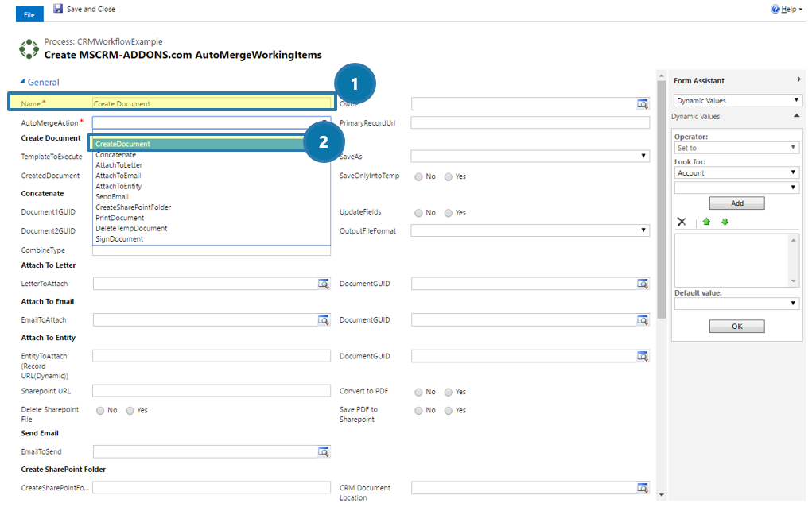The width and height of the screenshot is (812, 507).
Task: Click the Add button in Form Assistant
Action: (x=737, y=203)
